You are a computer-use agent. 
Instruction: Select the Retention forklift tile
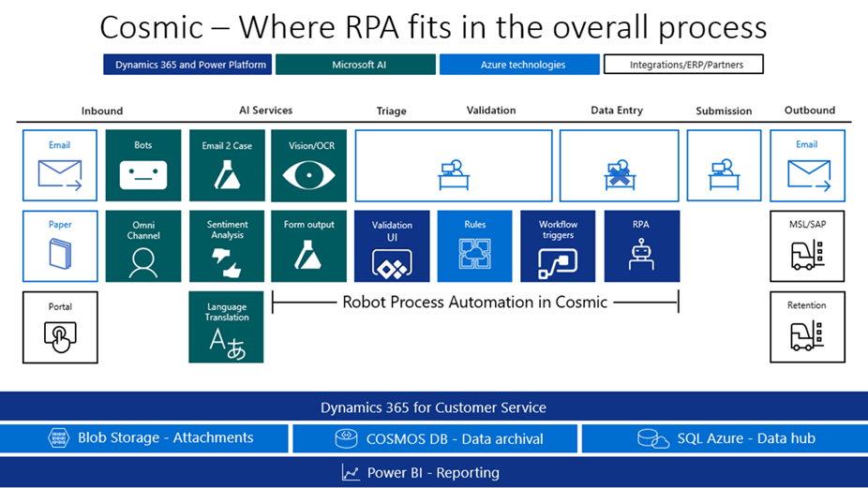point(808,327)
